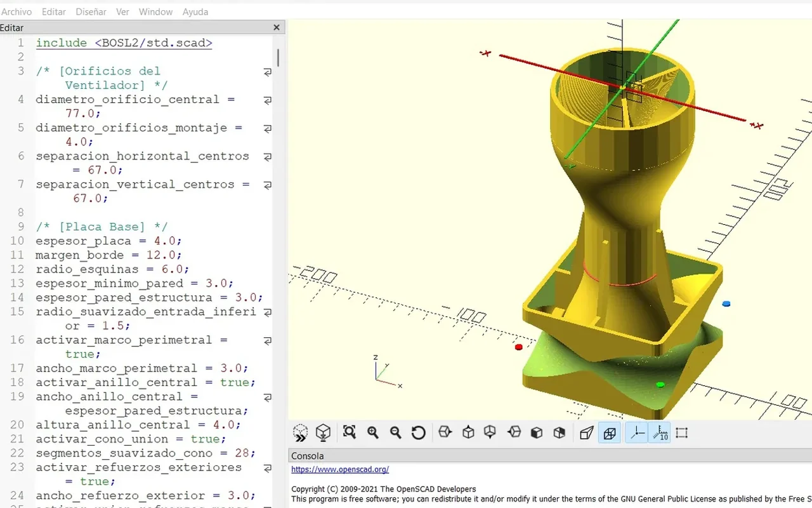
Task: Click the 'ancho_marco_perimetral = 3.0;' line
Action: pos(142,368)
